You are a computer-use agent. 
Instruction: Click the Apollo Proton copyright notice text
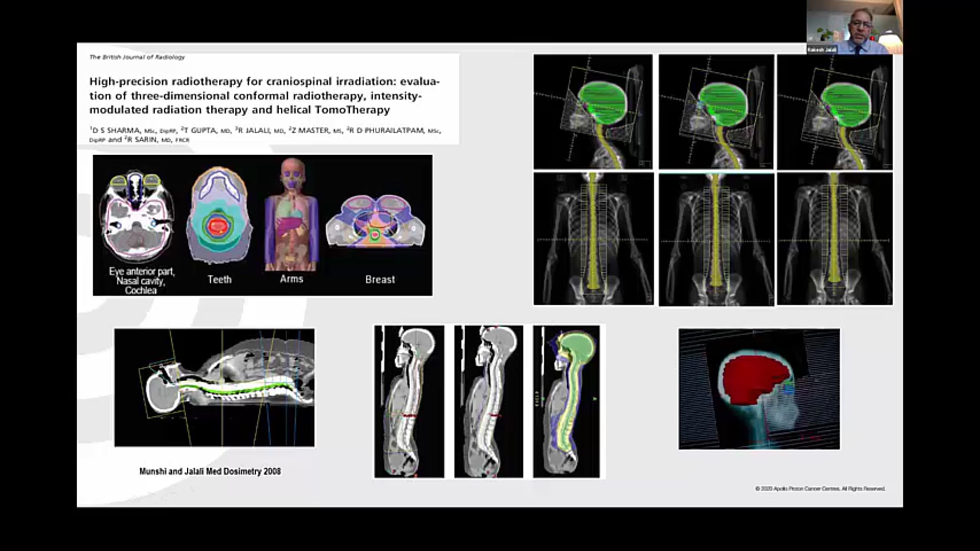pos(821,488)
